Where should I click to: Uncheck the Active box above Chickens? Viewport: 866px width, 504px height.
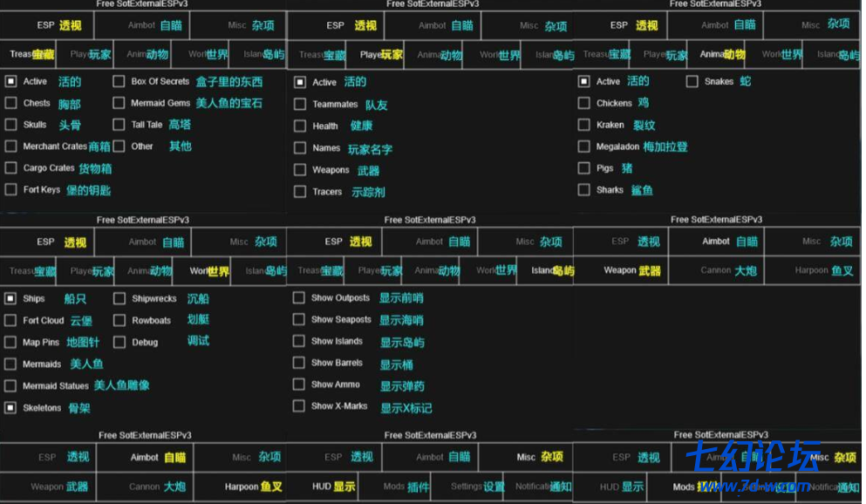tap(583, 82)
